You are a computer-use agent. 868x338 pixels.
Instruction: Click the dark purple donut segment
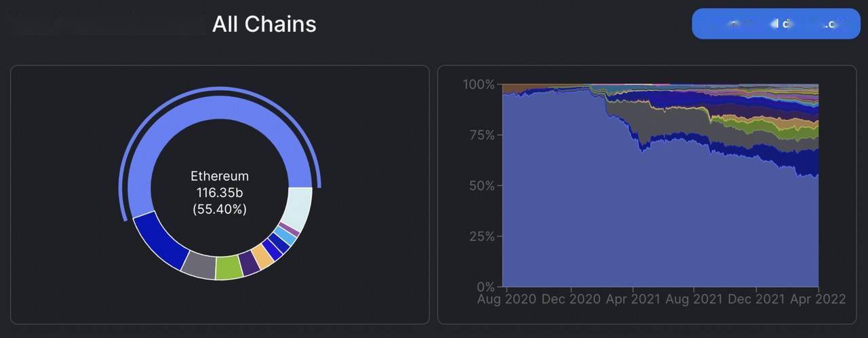pyautogui.click(x=249, y=263)
